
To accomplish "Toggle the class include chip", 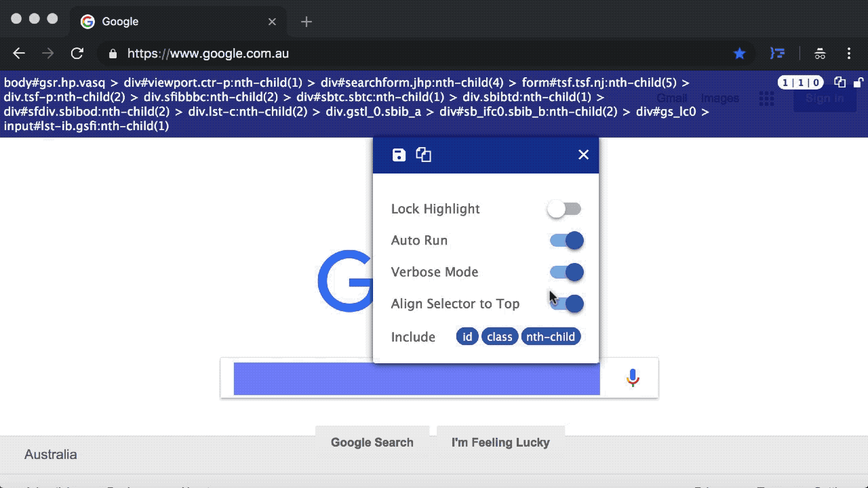I will pyautogui.click(x=500, y=337).
